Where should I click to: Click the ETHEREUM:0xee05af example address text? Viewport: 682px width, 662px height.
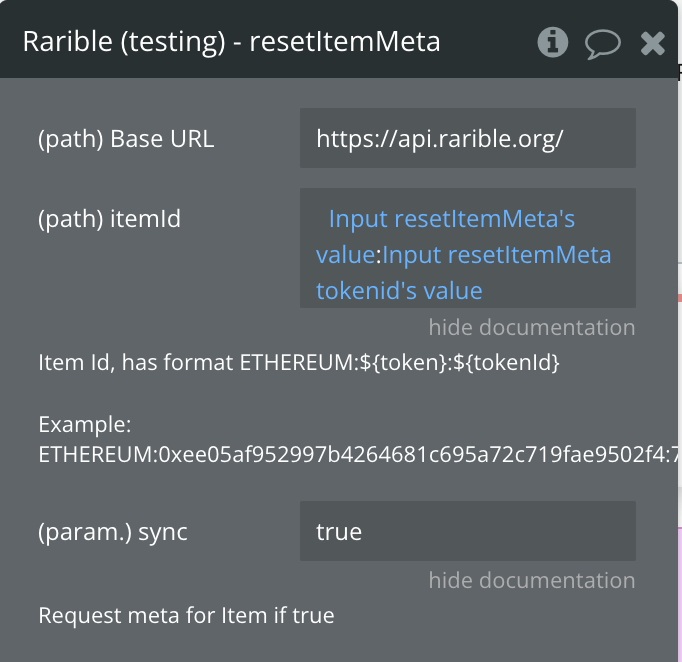pyautogui.click(x=358, y=455)
